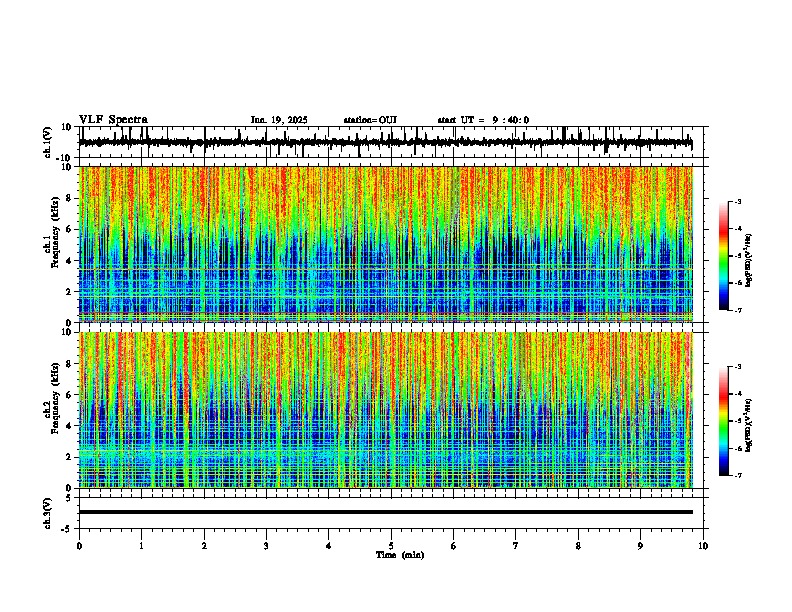The height and width of the screenshot is (612, 792).
Task: Click the ch.2 color bar unit label
Action: pyautogui.click(x=749, y=425)
